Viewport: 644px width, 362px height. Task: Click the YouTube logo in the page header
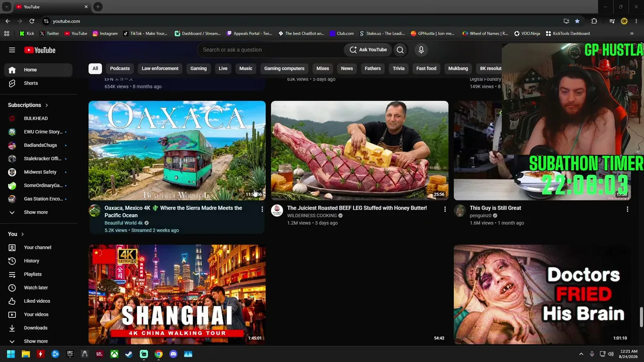point(40,50)
